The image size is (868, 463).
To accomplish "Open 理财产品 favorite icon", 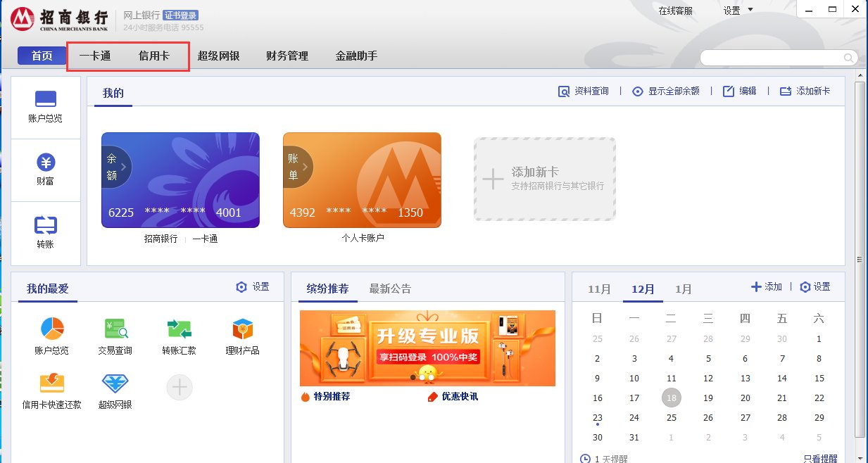I will 242,329.
